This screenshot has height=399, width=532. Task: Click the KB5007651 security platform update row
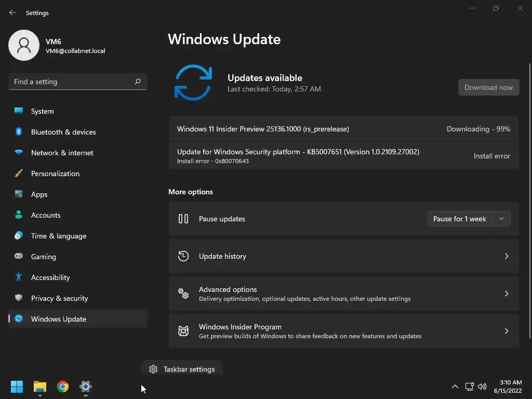(x=344, y=156)
